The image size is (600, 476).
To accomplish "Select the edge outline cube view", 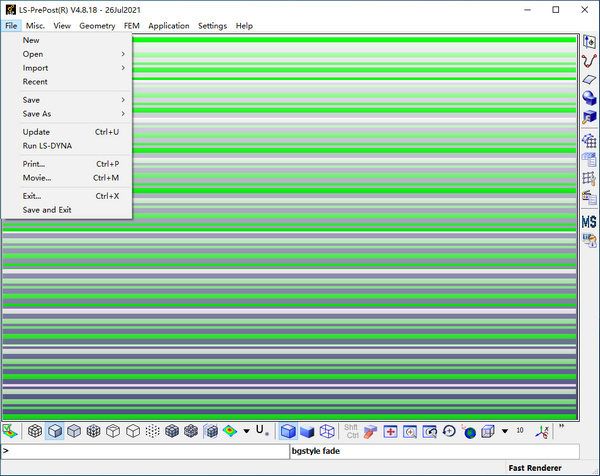I will [x=133, y=431].
